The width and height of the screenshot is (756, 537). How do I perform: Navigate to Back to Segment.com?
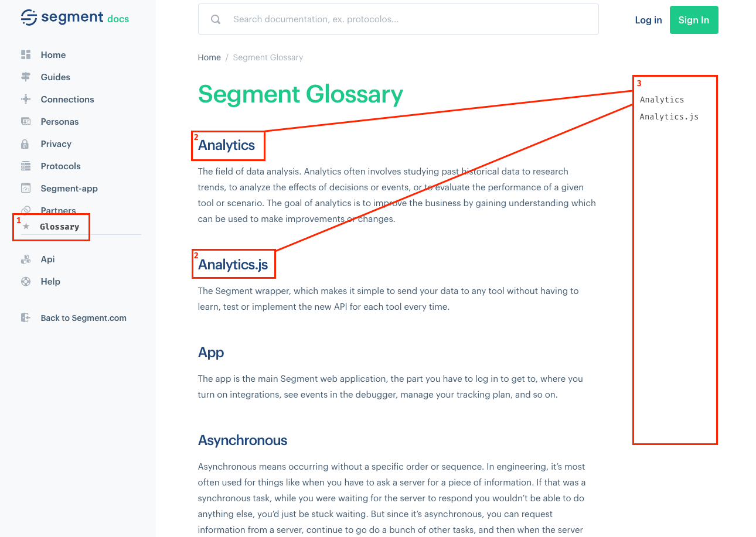(x=83, y=317)
